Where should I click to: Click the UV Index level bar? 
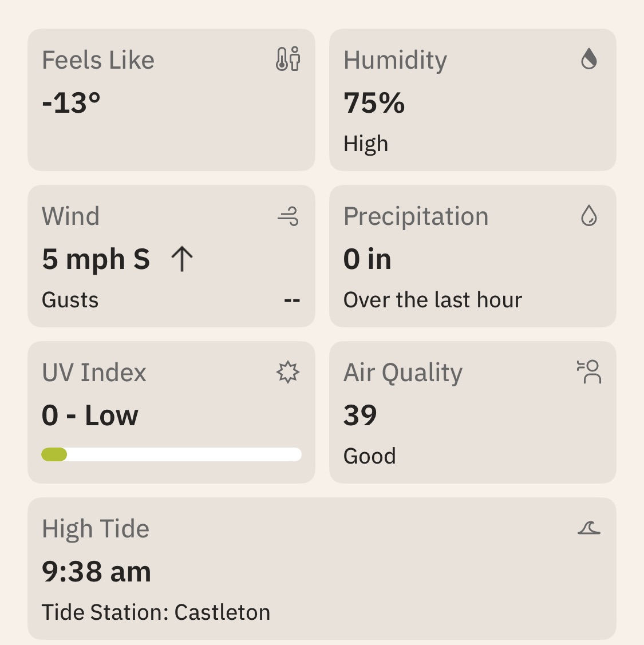(171, 454)
